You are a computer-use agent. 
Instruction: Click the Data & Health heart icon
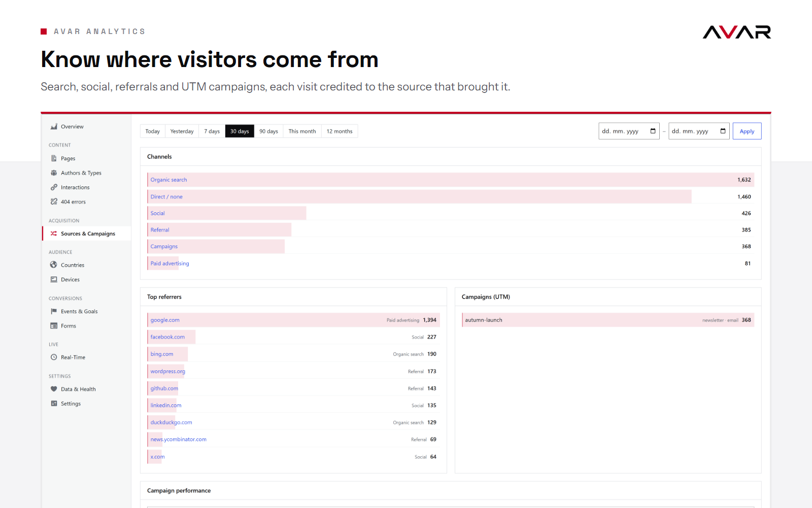coord(54,389)
